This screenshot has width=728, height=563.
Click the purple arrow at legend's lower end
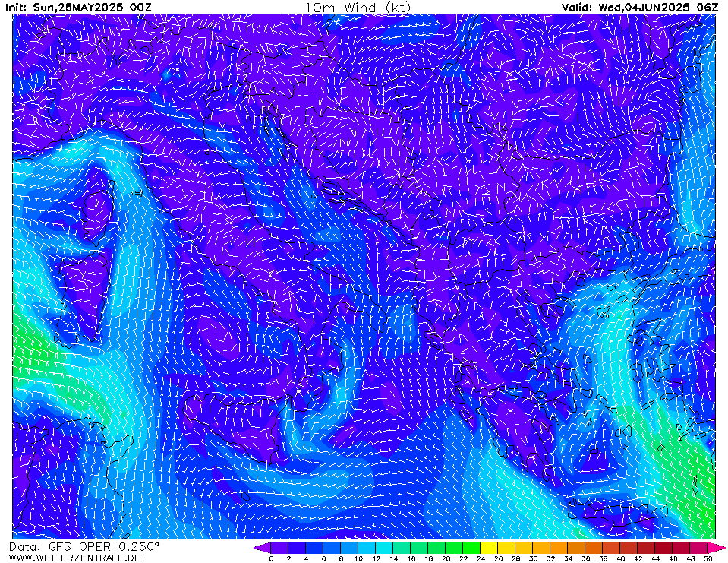pyautogui.click(x=262, y=548)
